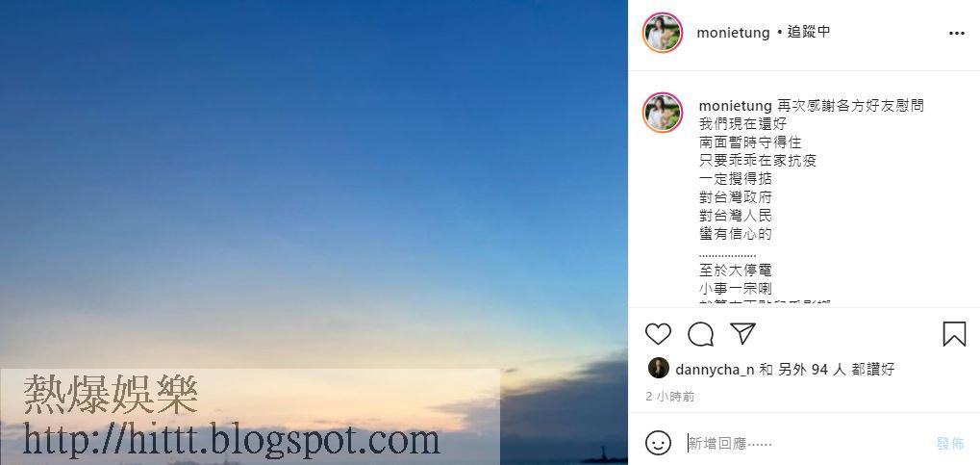Like the post with the heart icon
980x465 pixels.
click(x=658, y=334)
